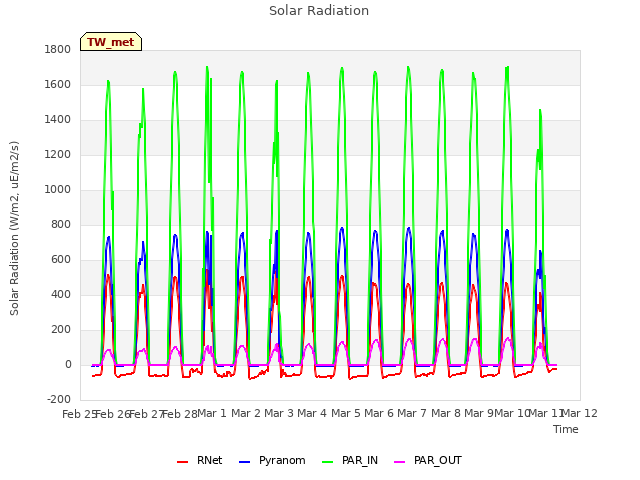Image resolution: width=640 pixels, height=480 pixels.
Task: Click the -200 y-axis tick label
Action: (x=59, y=400)
